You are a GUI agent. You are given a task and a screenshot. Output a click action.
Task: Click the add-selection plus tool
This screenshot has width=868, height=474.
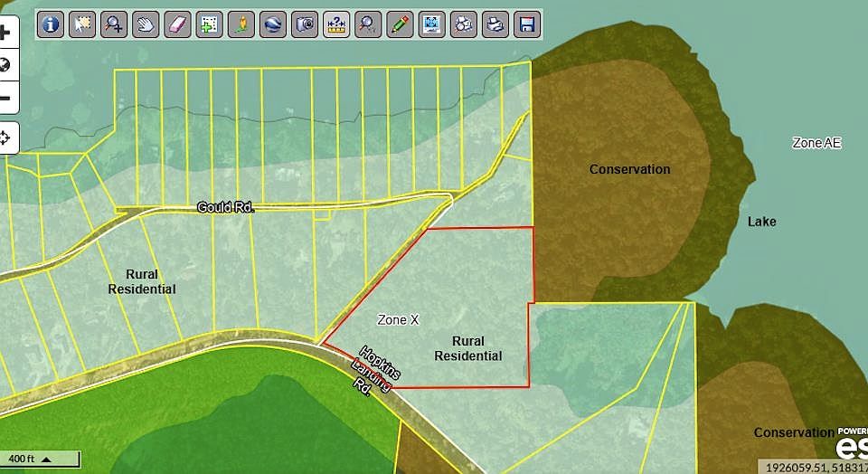[x=209, y=24]
